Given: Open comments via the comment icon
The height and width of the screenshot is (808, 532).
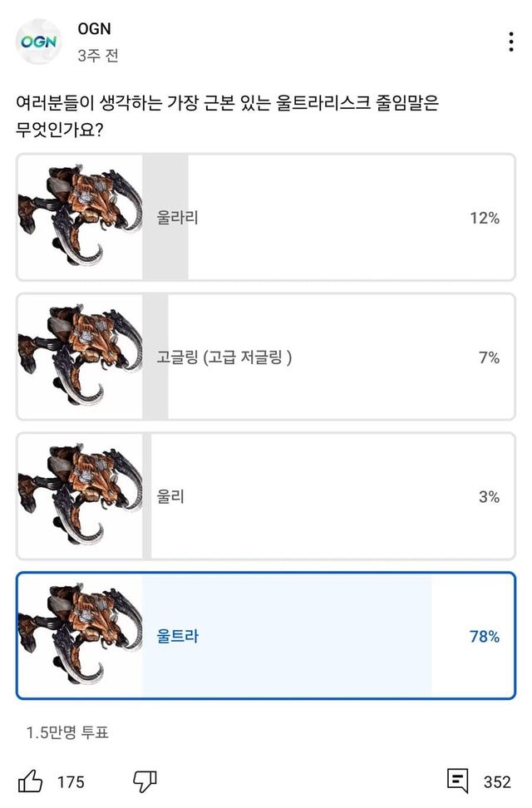Looking at the screenshot, I should (x=458, y=781).
